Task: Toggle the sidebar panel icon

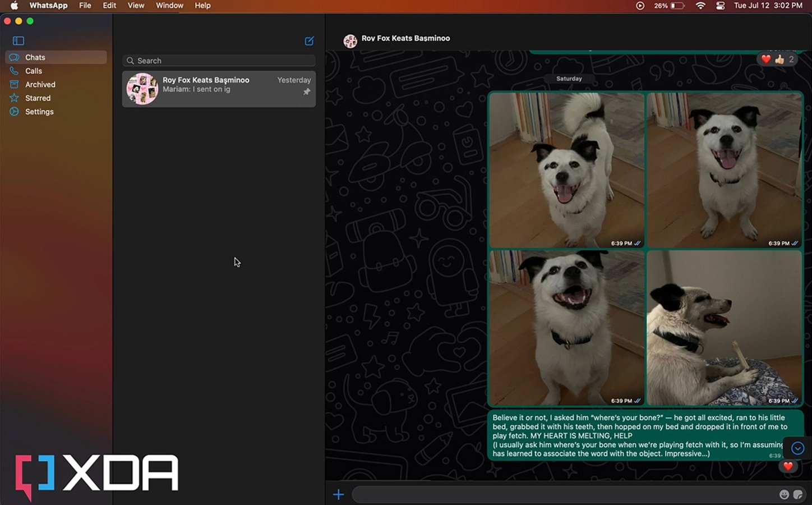Action: [x=19, y=41]
